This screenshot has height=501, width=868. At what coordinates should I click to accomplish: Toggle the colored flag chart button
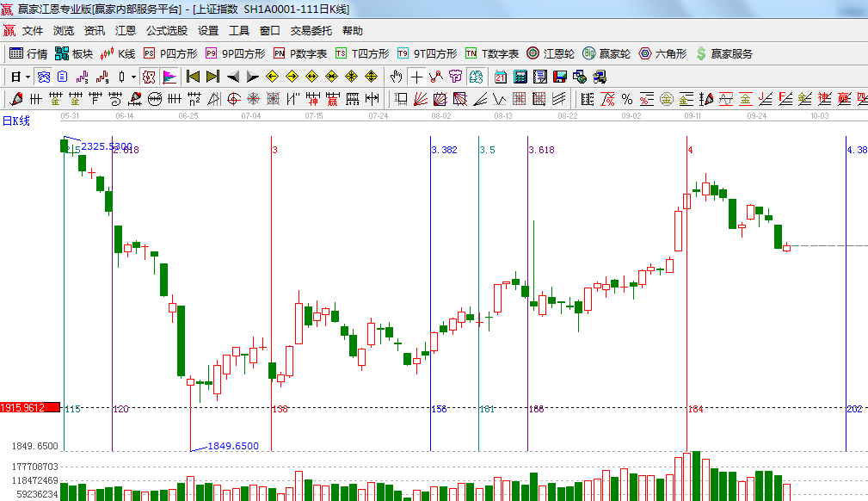click(x=169, y=77)
